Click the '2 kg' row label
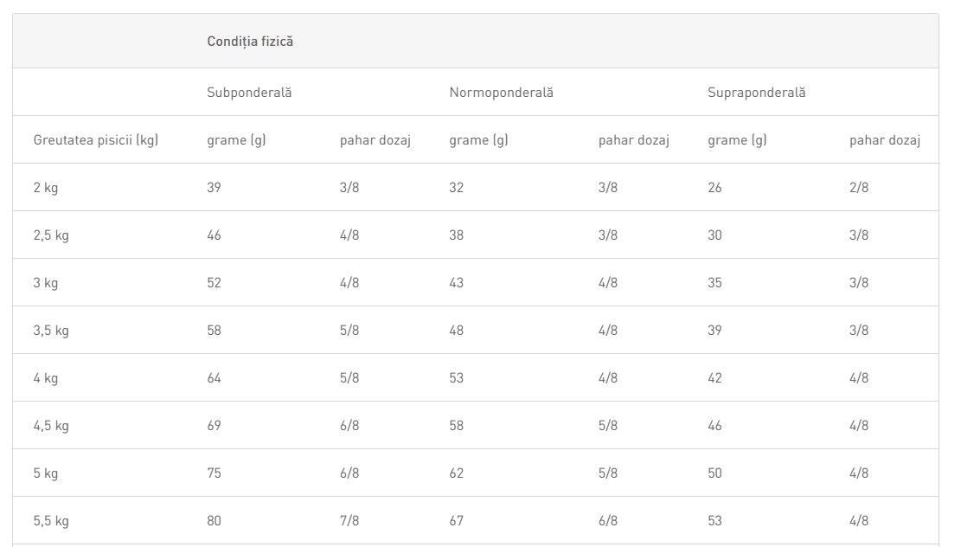Image resolution: width=980 pixels, height=547 pixels. tap(46, 187)
